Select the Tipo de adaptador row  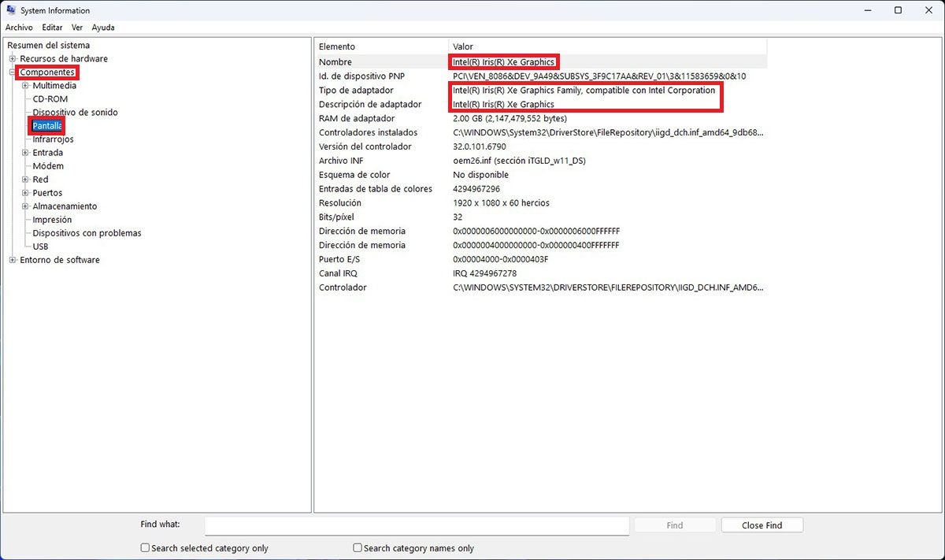coord(540,91)
